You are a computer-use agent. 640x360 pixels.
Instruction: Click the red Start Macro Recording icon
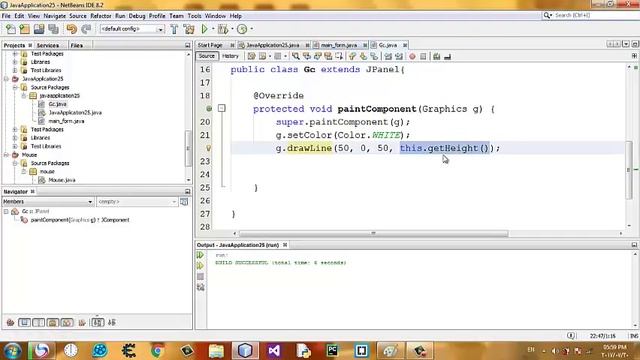click(412, 56)
